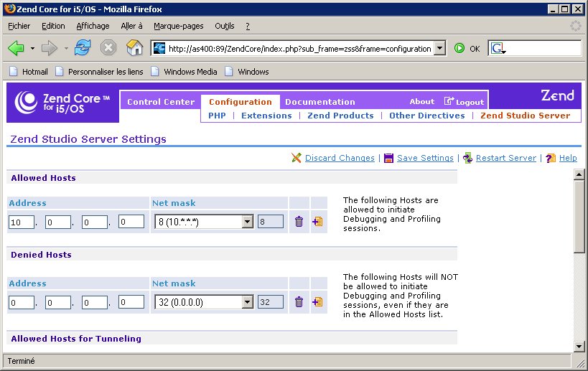The height and width of the screenshot is (371, 588).
Task: Reload the page with the refresh icon
Action: coord(83,48)
